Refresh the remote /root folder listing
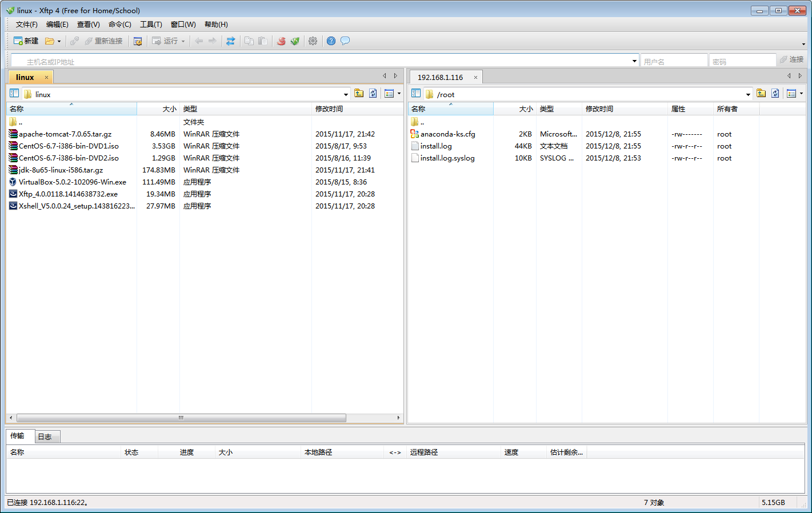 (x=775, y=94)
